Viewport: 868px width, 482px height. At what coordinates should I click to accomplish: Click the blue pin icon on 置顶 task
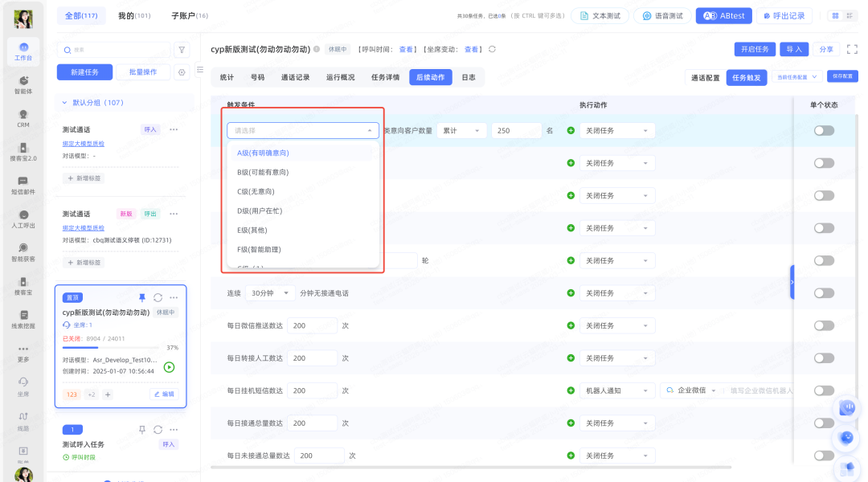pos(142,296)
